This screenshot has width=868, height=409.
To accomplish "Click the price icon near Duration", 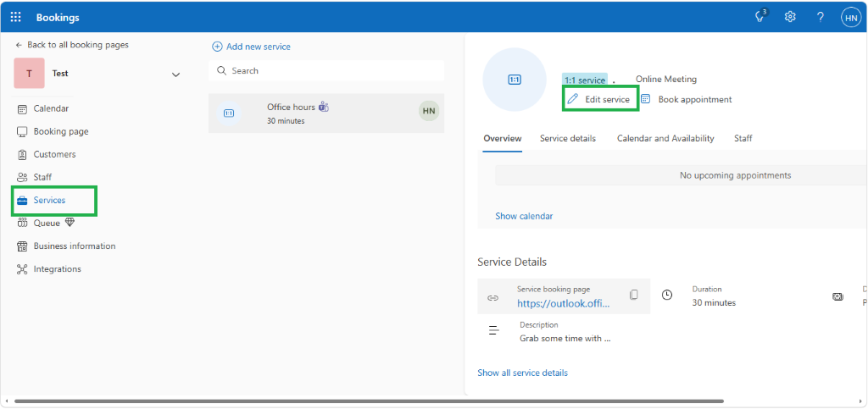I will click(837, 297).
